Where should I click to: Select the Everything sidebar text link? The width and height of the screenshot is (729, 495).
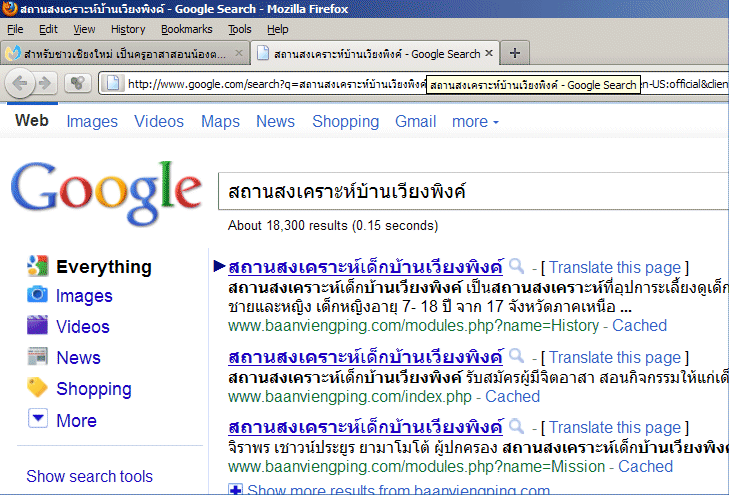pyautogui.click(x=104, y=267)
